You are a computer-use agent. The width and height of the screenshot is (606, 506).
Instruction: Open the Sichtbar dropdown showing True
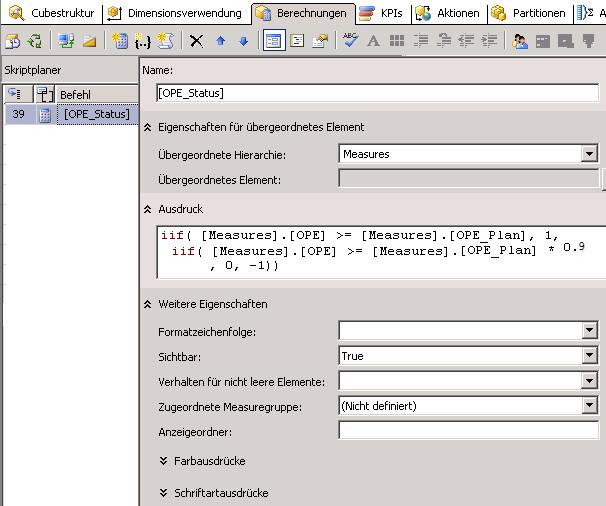click(589, 356)
